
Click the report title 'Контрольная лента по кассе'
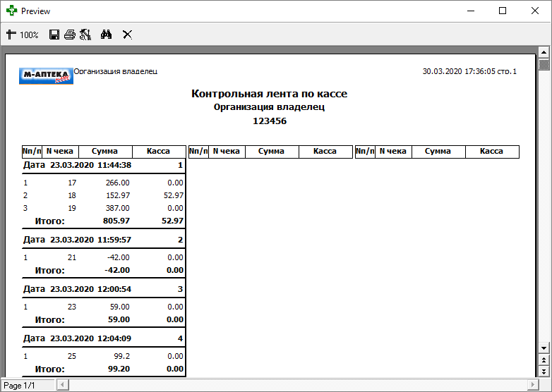269,94
